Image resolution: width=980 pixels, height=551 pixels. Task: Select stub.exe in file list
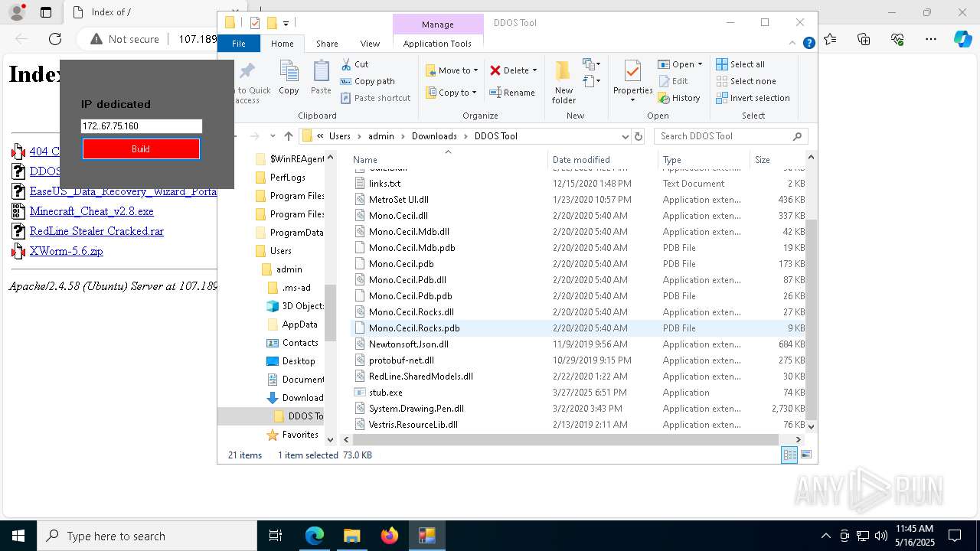click(x=385, y=393)
